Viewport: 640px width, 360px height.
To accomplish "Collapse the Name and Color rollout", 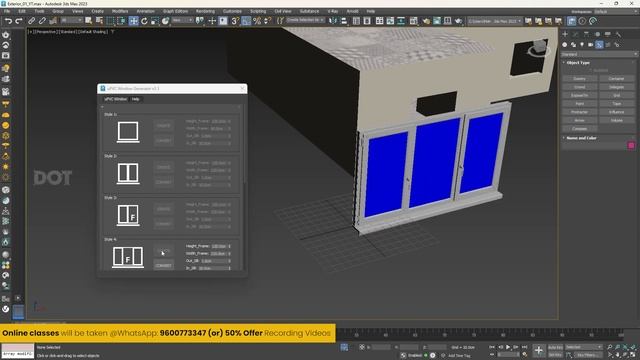I will (581, 138).
